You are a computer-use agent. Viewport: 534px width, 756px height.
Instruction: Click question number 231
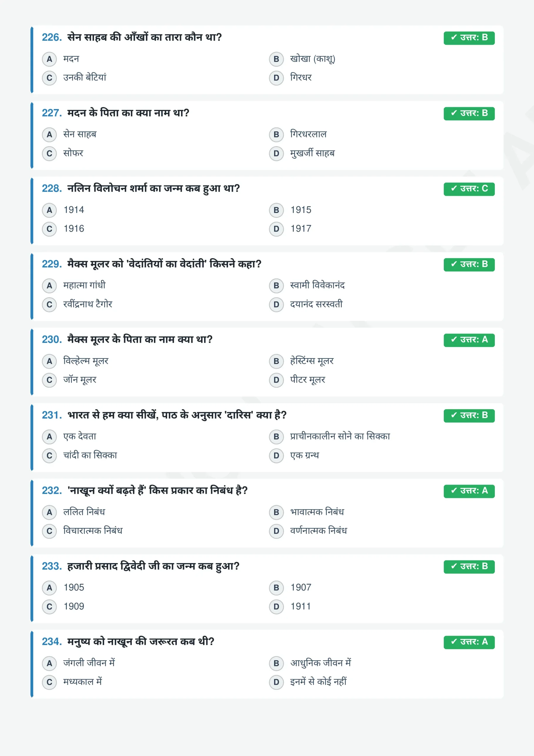coord(52,415)
